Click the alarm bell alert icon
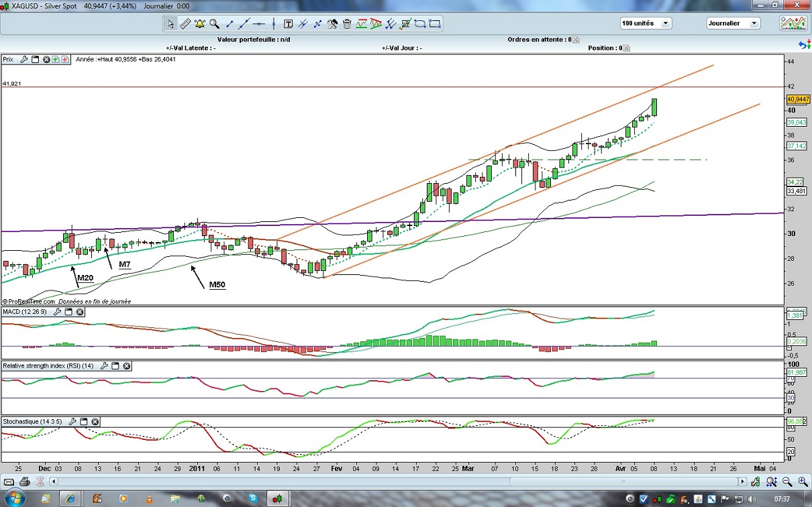Viewport: 812px width, 507px height. click(x=199, y=23)
